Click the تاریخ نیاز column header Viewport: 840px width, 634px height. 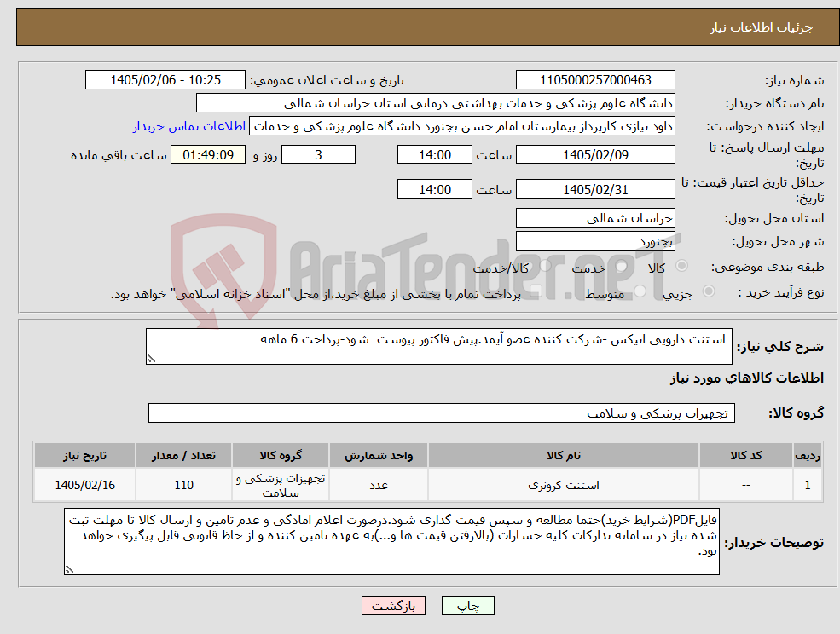[x=84, y=455]
